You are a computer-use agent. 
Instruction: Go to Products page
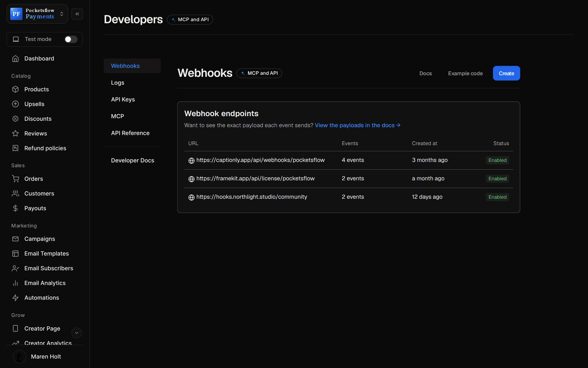coord(36,89)
